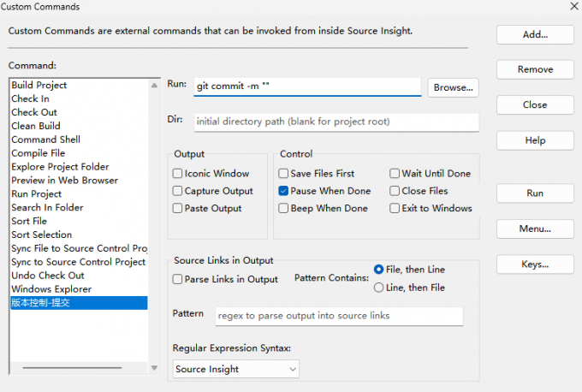The width and height of the screenshot is (582, 392).
Task: Close the Custom Commands dialog window
Action: [x=573, y=7]
